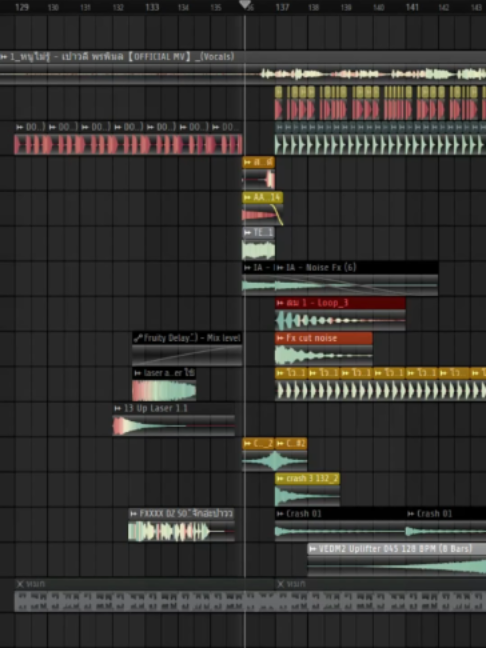Viewport: 486px width, 648px height.
Task: Click the IA - Noise Fx (6) clip title
Action: (x=321, y=267)
